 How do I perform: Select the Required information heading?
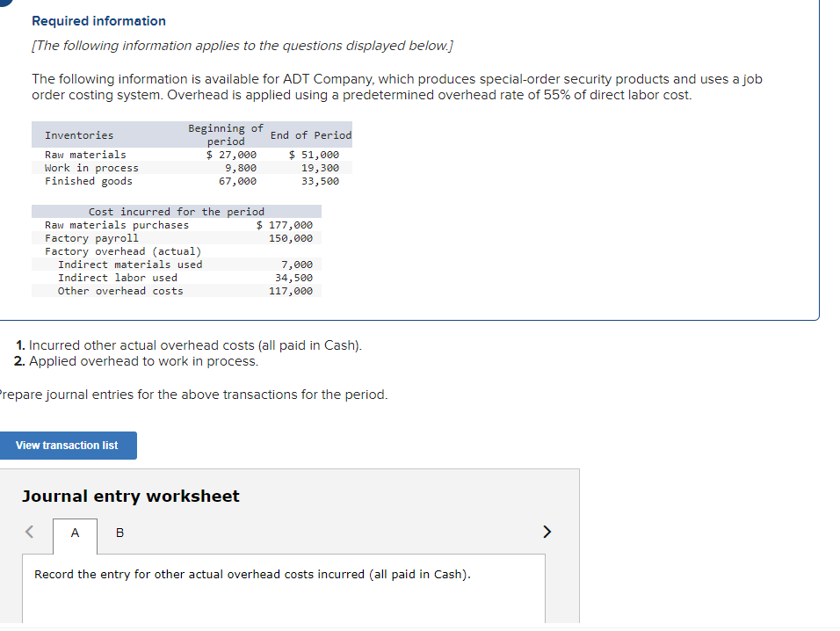pyautogui.click(x=98, y=20)
